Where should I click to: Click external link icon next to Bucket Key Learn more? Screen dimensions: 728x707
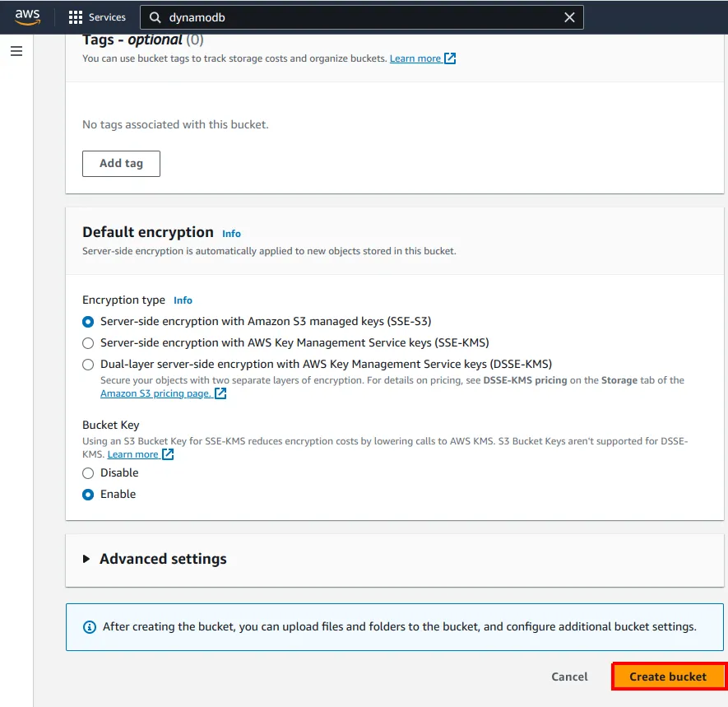[x=168, y=454]
